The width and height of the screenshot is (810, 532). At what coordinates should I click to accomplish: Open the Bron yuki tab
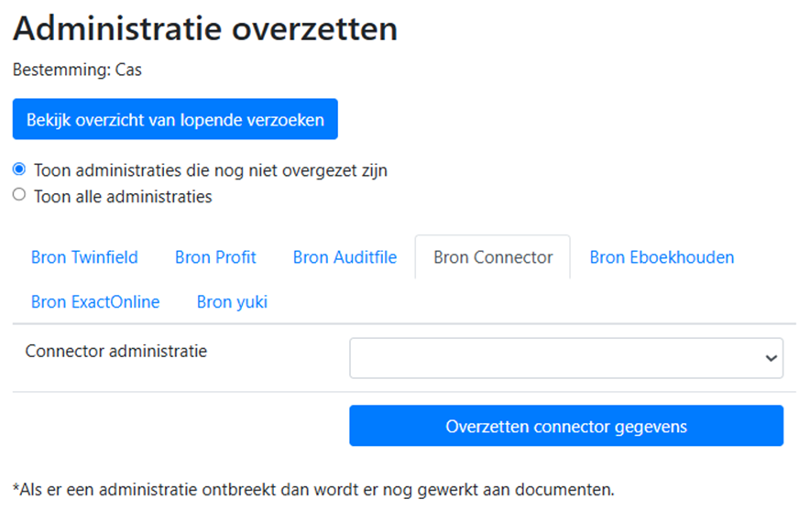pos(232,302)
